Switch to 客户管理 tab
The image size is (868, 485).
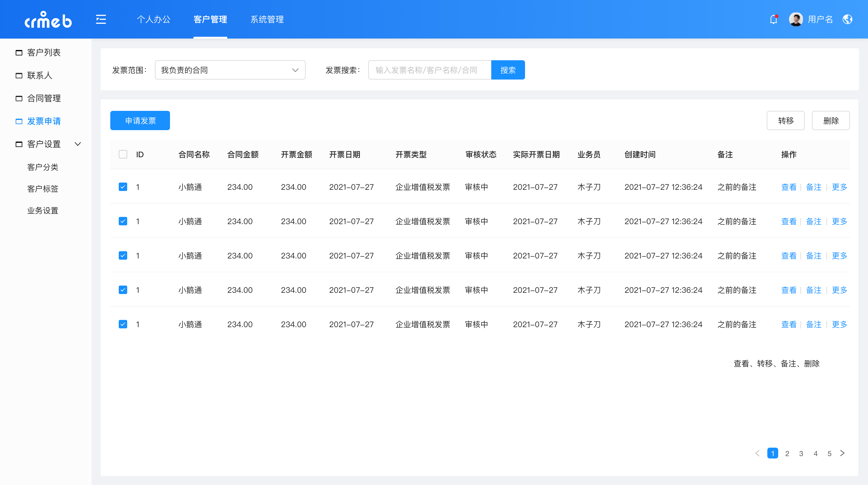coord(210,20)
